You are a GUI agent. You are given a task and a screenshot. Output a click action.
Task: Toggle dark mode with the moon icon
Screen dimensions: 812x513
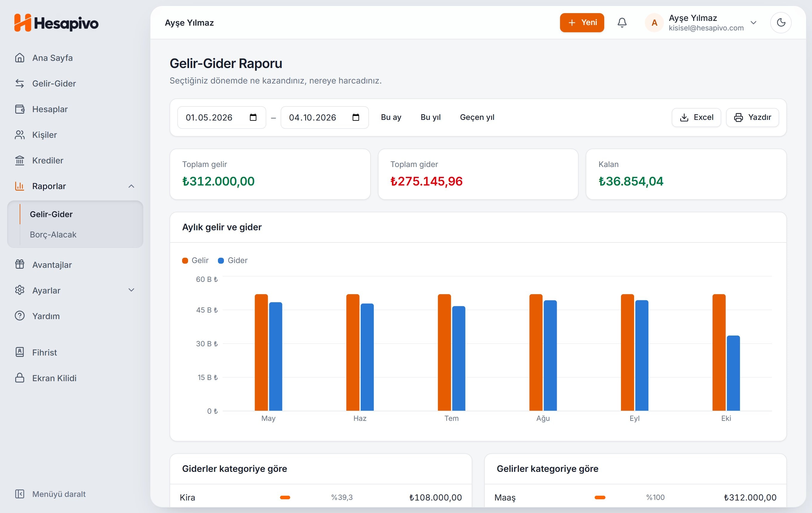[781, 23]
